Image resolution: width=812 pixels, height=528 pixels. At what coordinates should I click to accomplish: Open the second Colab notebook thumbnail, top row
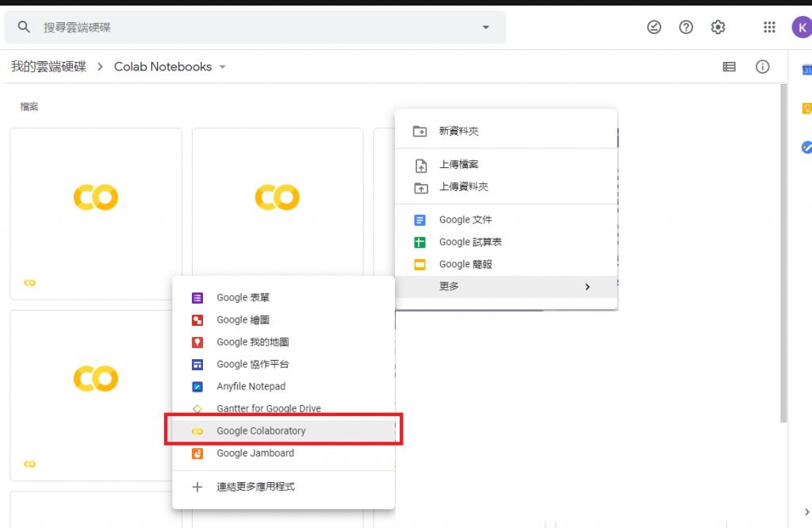click(x=278, y=202)
